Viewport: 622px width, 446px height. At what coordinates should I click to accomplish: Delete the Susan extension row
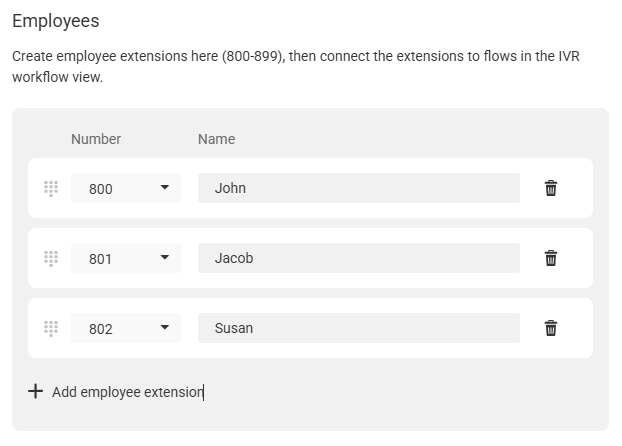551,328
